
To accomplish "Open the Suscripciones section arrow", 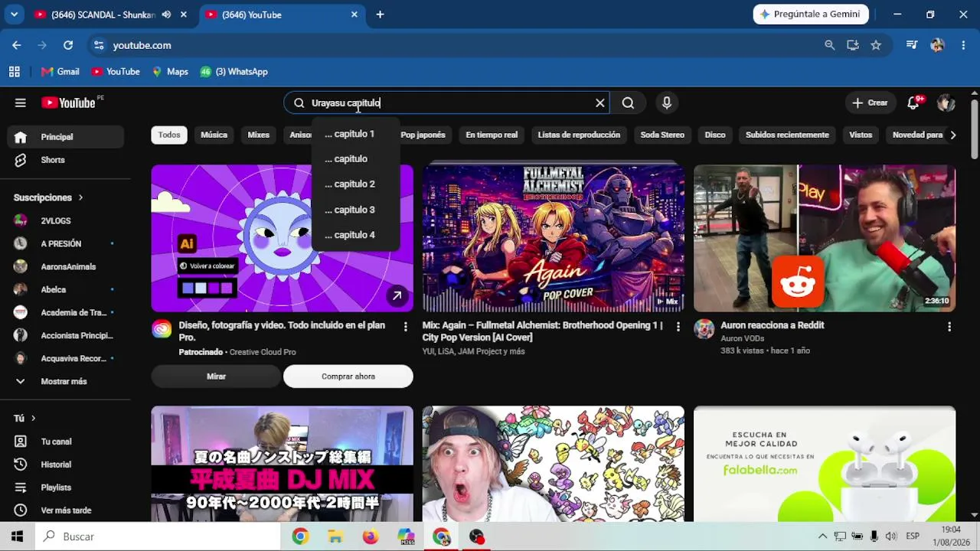I will pyautogui.click(x=80, y=197).
